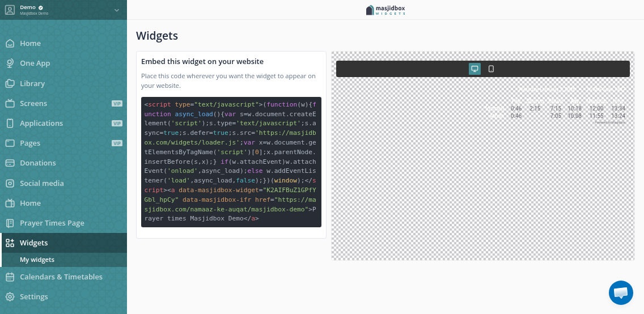The width and height of the screenshot is (644, 314).
Task: Click the VIP badge on Pages
Action: (x=117, y=143)
